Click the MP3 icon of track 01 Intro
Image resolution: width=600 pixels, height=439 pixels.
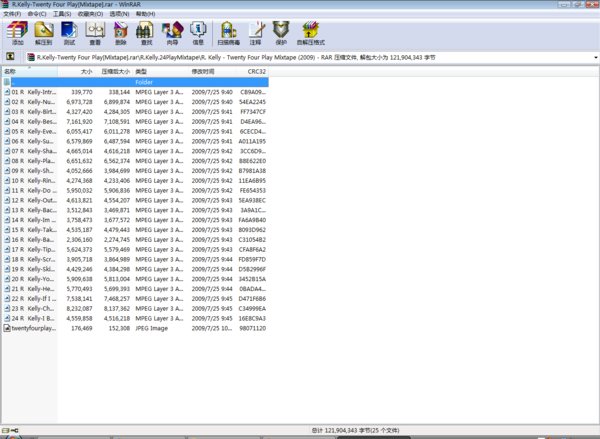(x=7, y=92)
